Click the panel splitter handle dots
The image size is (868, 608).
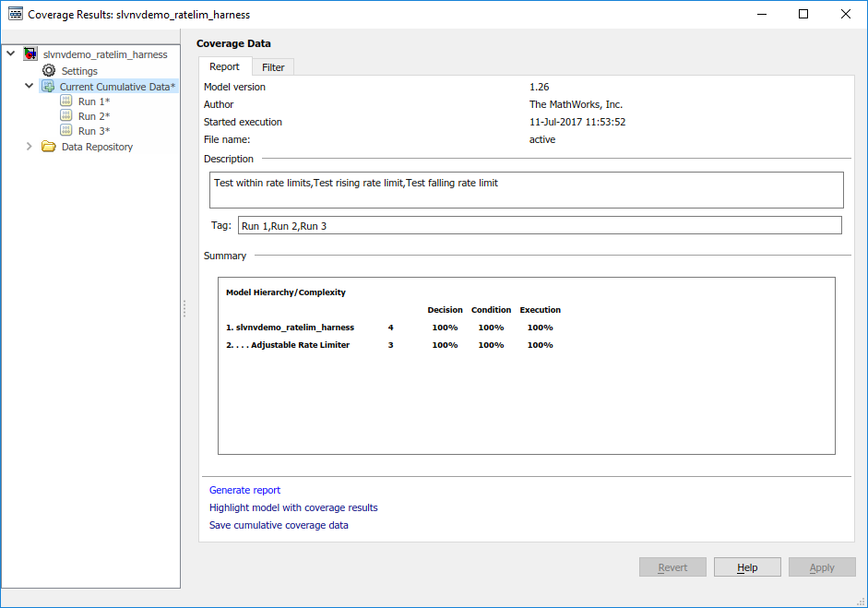point(184,308)
